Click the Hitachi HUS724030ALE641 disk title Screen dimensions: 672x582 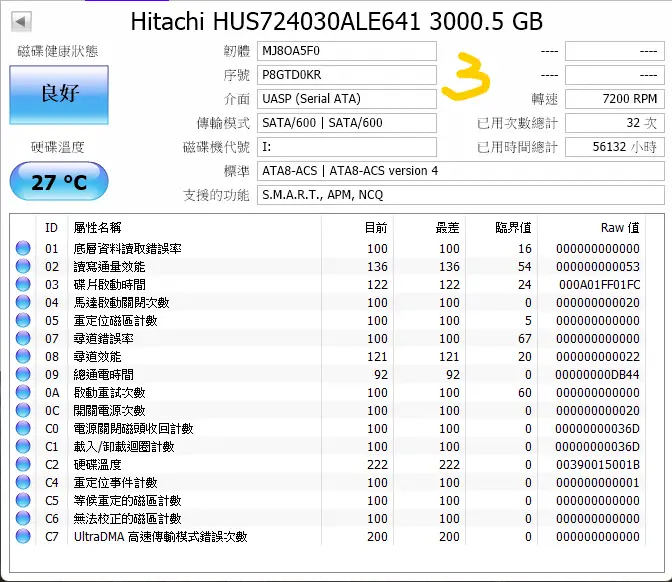tap(336, 21)
